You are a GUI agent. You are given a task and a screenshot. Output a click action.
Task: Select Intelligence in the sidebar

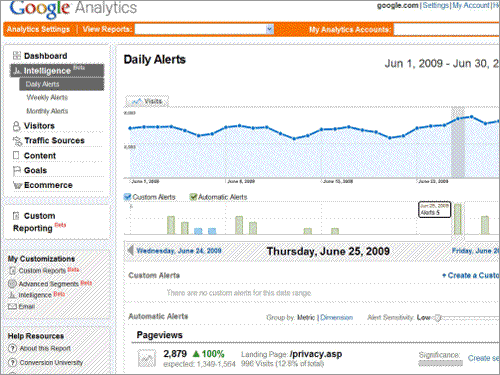pos(57,71)
